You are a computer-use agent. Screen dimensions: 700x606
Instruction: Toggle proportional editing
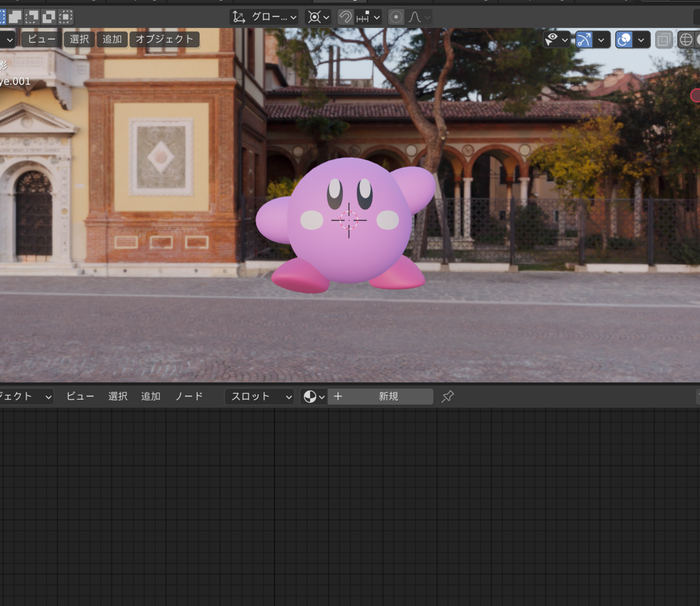click(x=396, y=17)
